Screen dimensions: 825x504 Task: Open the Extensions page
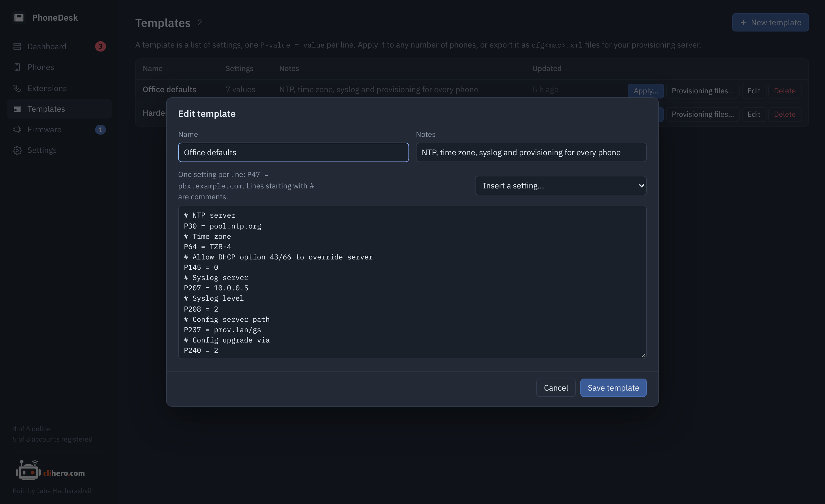coord(59,88)
